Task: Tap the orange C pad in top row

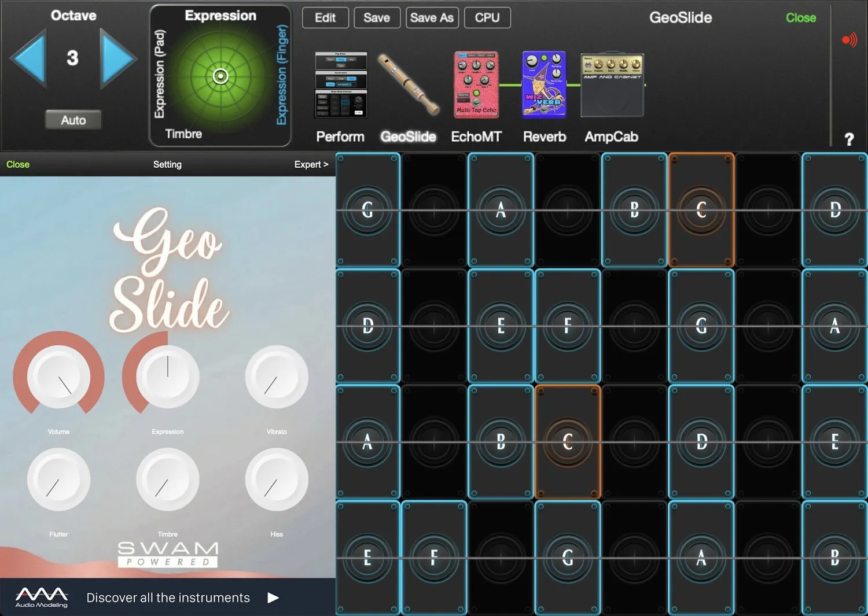Action: pos(701,210)
